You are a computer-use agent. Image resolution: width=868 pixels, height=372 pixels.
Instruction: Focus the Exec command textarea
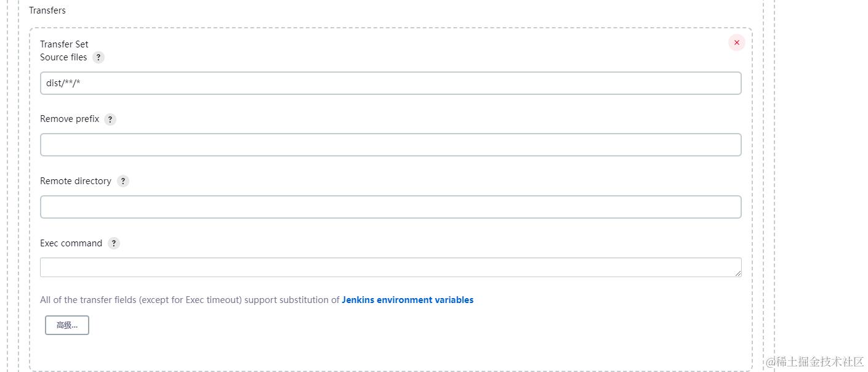coord(390,267)
